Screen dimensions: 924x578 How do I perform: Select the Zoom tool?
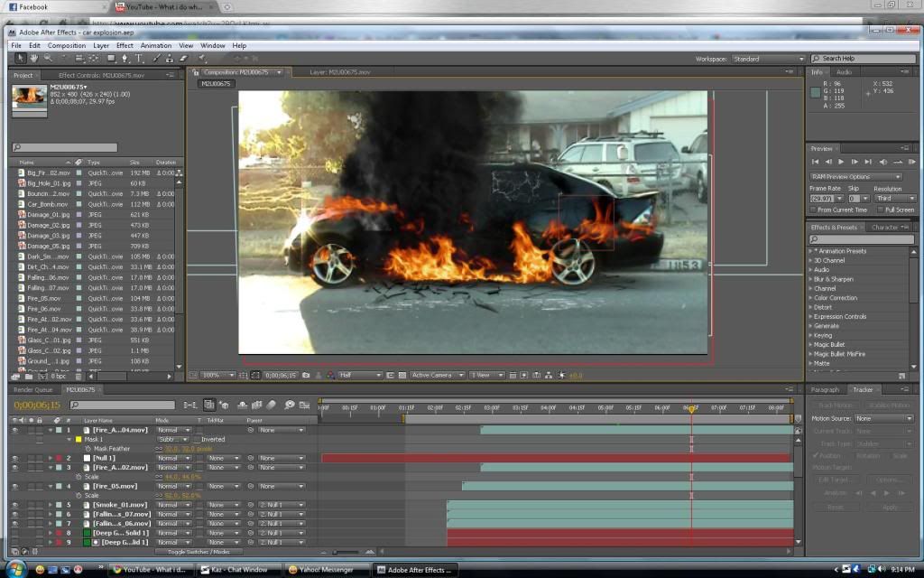click(x=49, y=58)
